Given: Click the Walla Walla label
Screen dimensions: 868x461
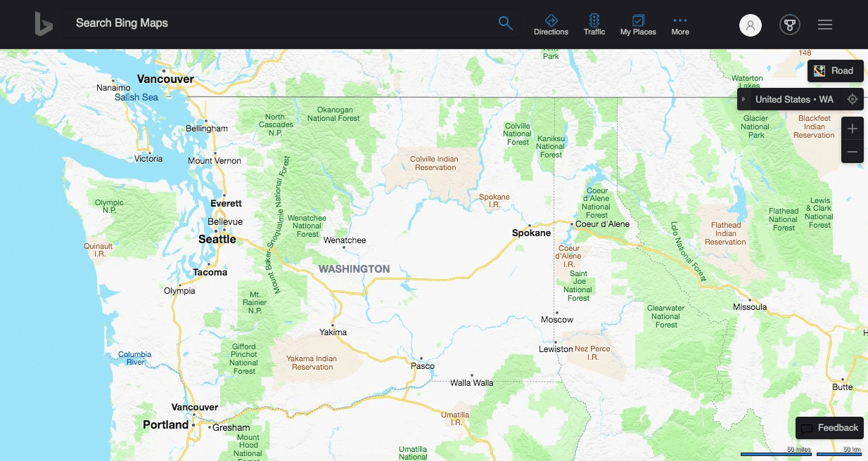Looking at the screenshot, I should tap(472, 383).
